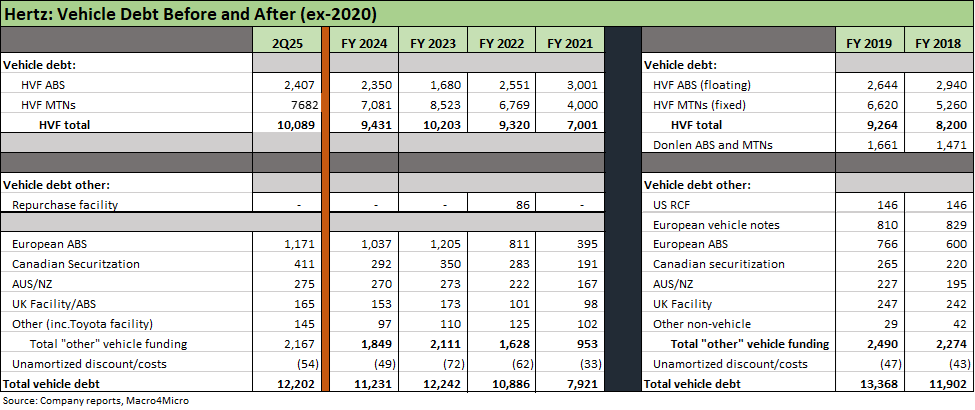Click the 'Canadian Securitzation' row label
Image resolution: width=975 pixels, height=410 pixels.
coord(76,264)
